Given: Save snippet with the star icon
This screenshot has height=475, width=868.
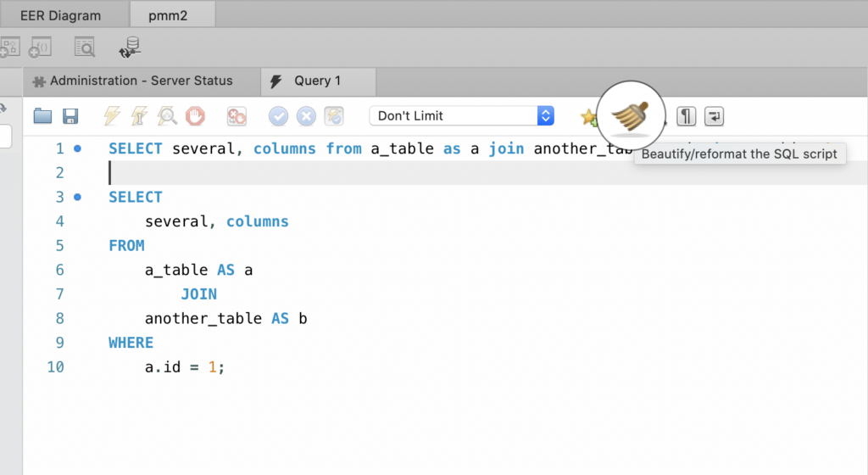Looking at the screenshot, I should pyautogui.click(x=588, y=117).
